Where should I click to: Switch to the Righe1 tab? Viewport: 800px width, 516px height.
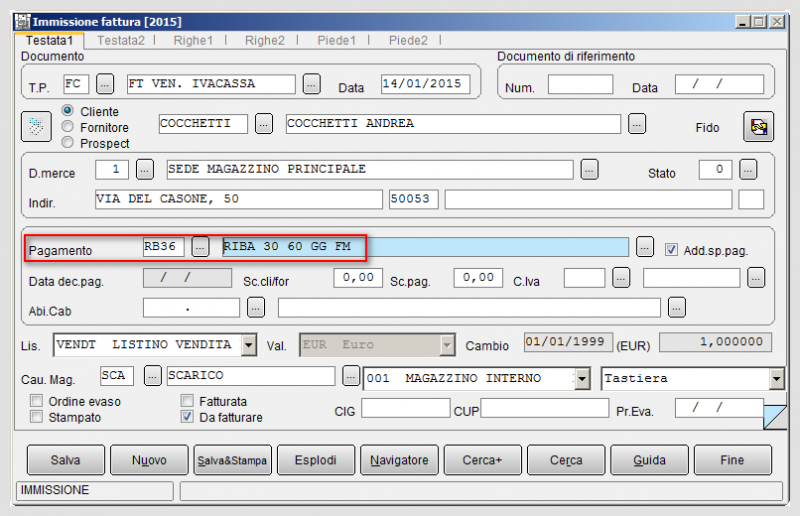[x=193, y=40]
